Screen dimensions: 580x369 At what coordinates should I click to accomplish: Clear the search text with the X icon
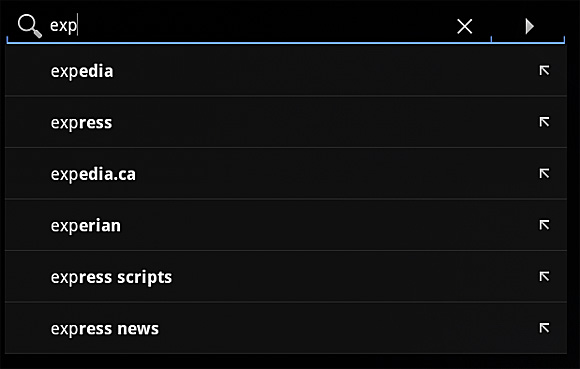pyautogui.click(x=465, y=26)
